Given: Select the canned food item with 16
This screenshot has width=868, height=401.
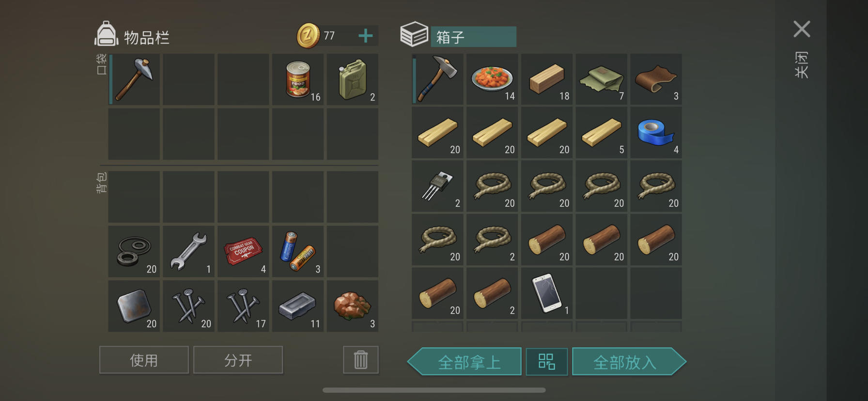Looking at the screenshot, I should click(298, 79).
